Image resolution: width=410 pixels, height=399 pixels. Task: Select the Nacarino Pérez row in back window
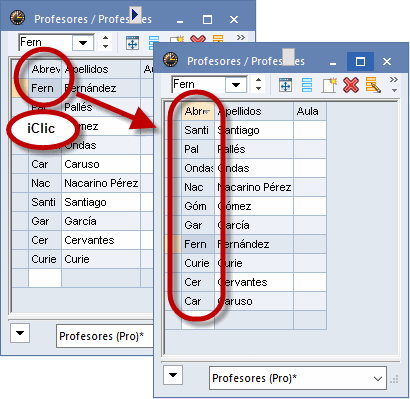coord(77,183)
